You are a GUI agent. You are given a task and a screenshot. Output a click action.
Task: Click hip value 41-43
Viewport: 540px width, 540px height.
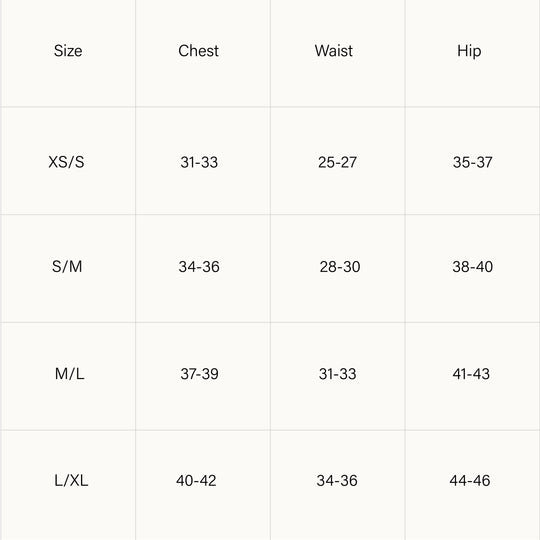[x=471, y=374]
